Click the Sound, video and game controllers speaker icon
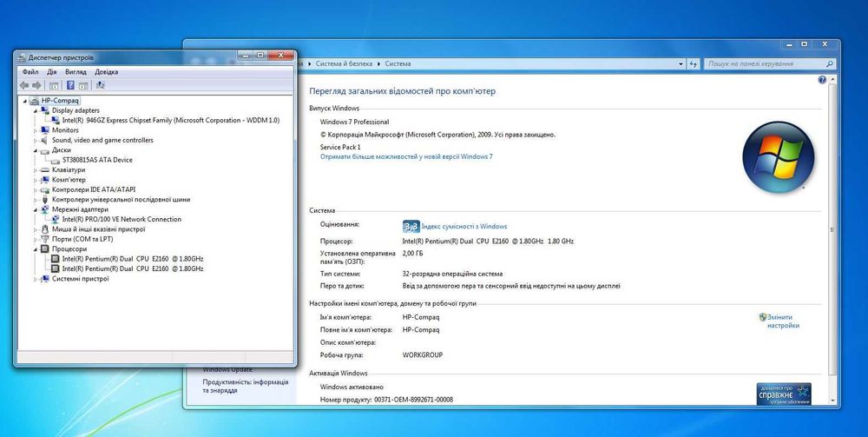The image size is (868, 437). point(45,140)
